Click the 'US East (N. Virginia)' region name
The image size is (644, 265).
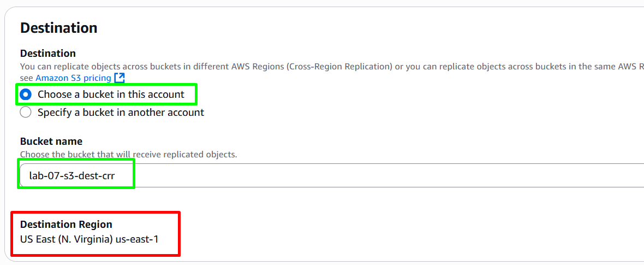click(66, 239)
